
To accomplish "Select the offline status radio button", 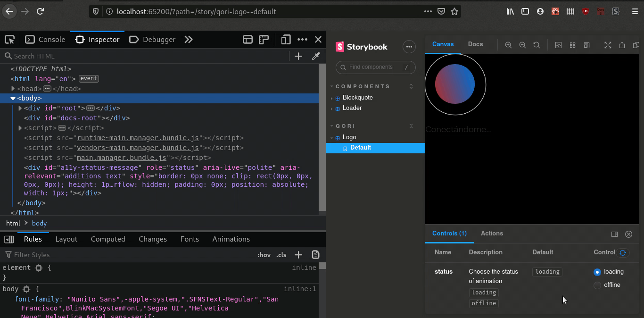I will point(597,285).
